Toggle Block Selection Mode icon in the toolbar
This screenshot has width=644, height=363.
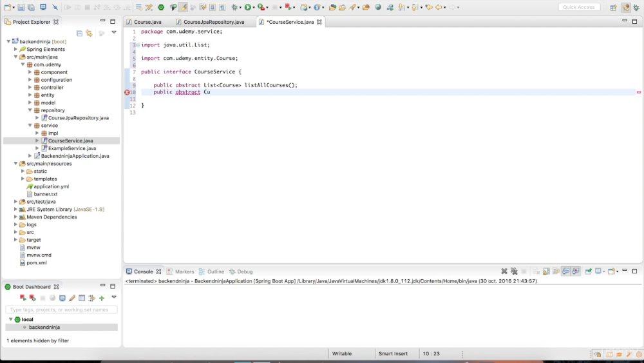[213, 7]
